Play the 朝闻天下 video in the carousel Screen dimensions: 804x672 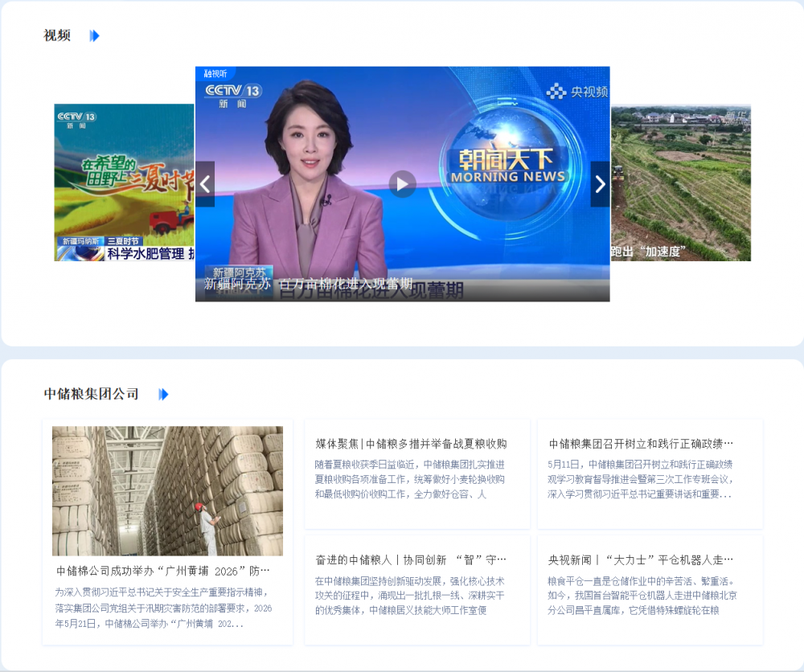403,183
